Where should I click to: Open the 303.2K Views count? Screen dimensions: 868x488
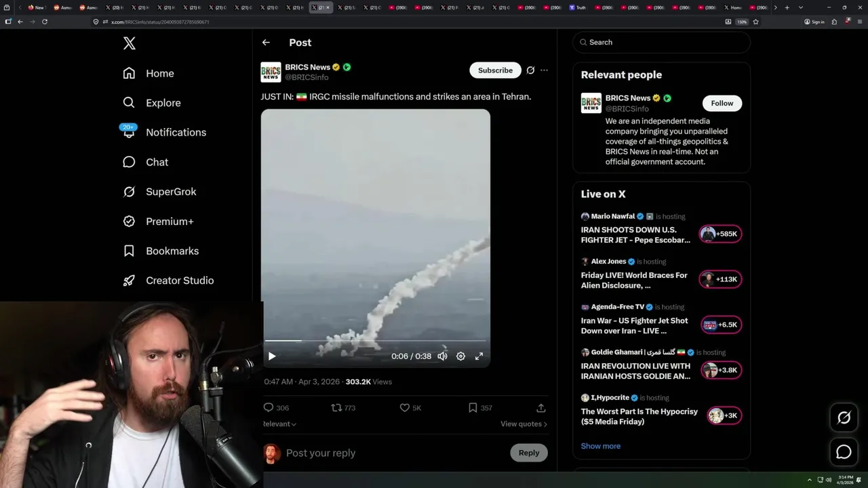point(368,382)
